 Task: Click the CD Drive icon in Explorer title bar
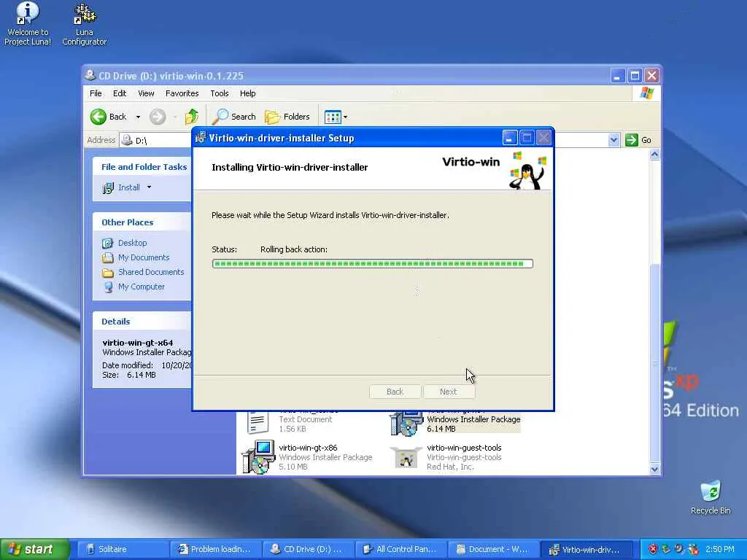pos(90,75)
